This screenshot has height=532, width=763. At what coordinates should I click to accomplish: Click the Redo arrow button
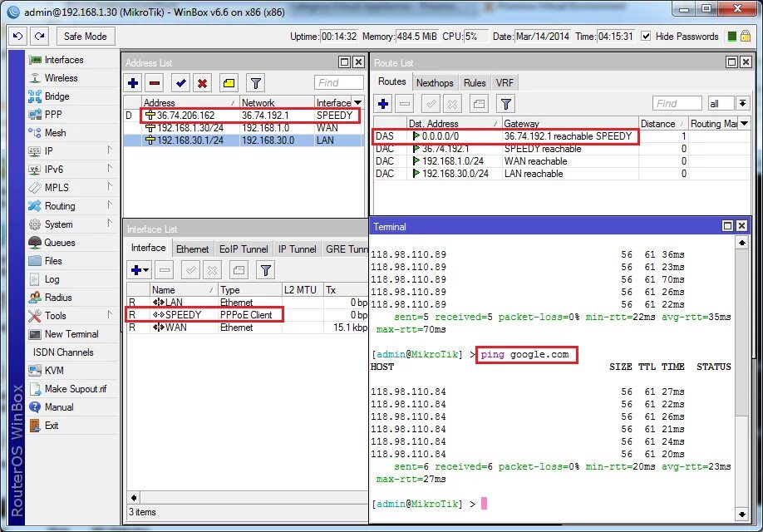(x=40, y=36)
